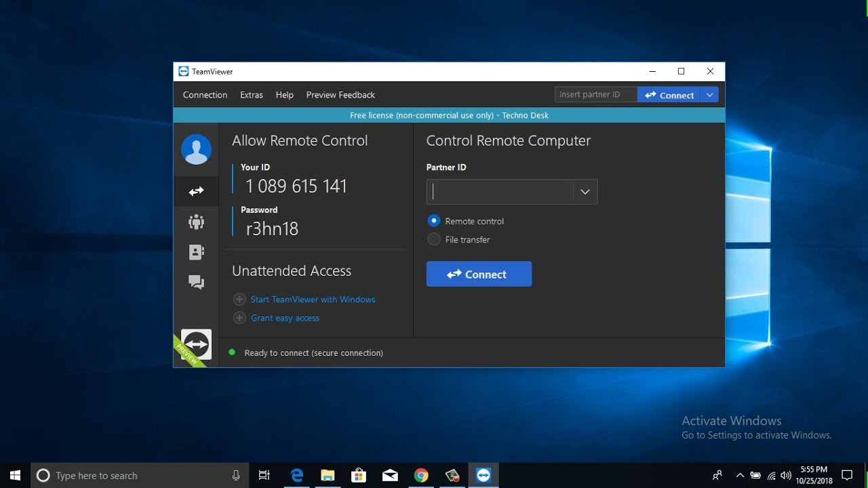Screen dimensions: 868x488
Task: Open the People icon in system tray
Action: 717,476
